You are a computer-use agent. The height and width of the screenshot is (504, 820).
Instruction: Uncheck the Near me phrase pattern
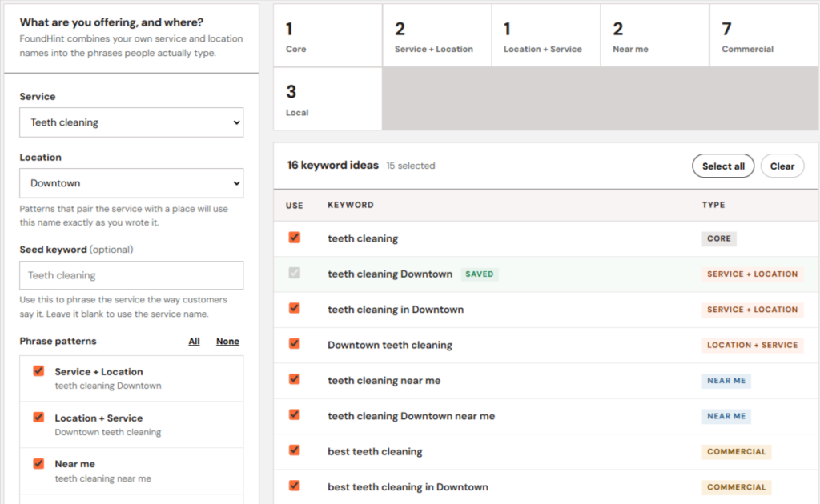click(x=38, y=463)
